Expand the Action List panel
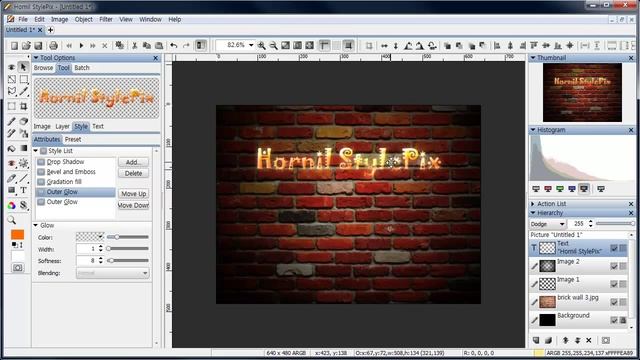 point(533,204)
